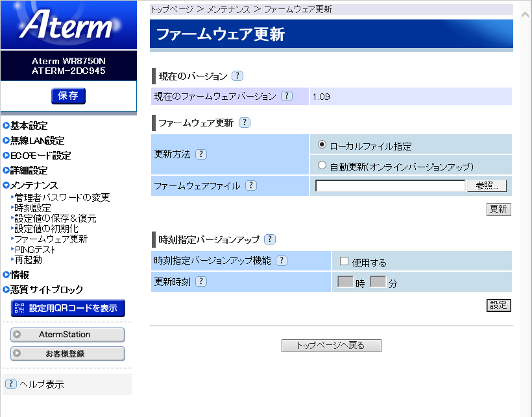The height and width of the screenshot is (417, 532).
Task: Click help icon next to 現在のファームウェアバージョン
Action: (x=287, y=96)
